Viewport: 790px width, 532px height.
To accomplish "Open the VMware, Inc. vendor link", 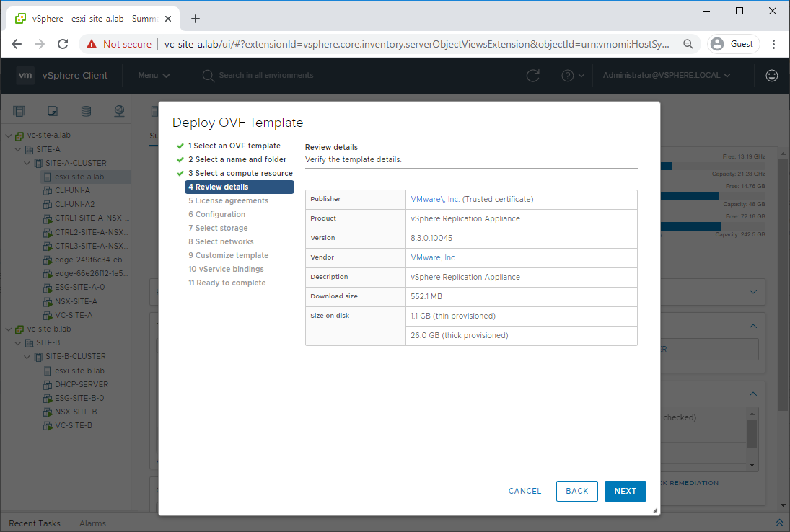I will [434, 257].
